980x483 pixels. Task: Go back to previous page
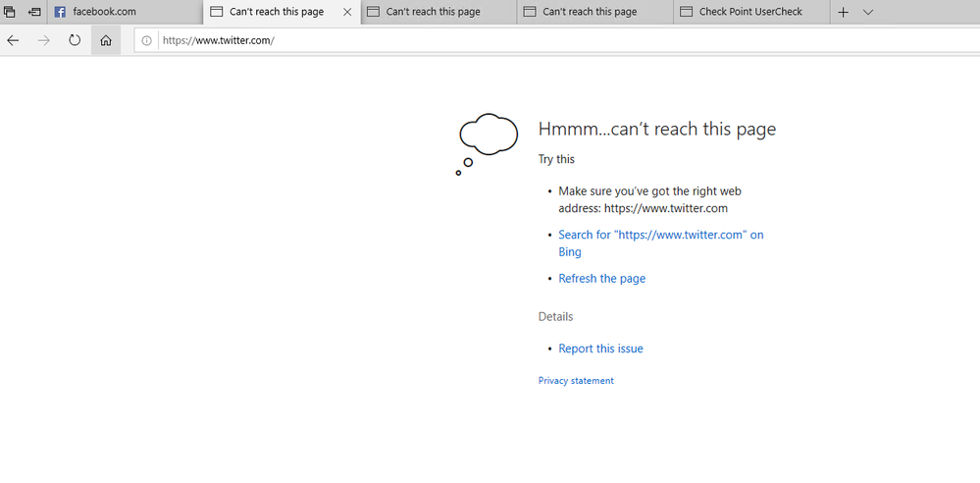13,40
